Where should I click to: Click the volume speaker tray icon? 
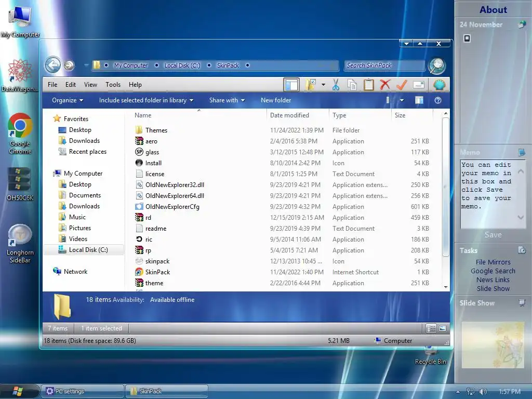(x=483, y=392)
